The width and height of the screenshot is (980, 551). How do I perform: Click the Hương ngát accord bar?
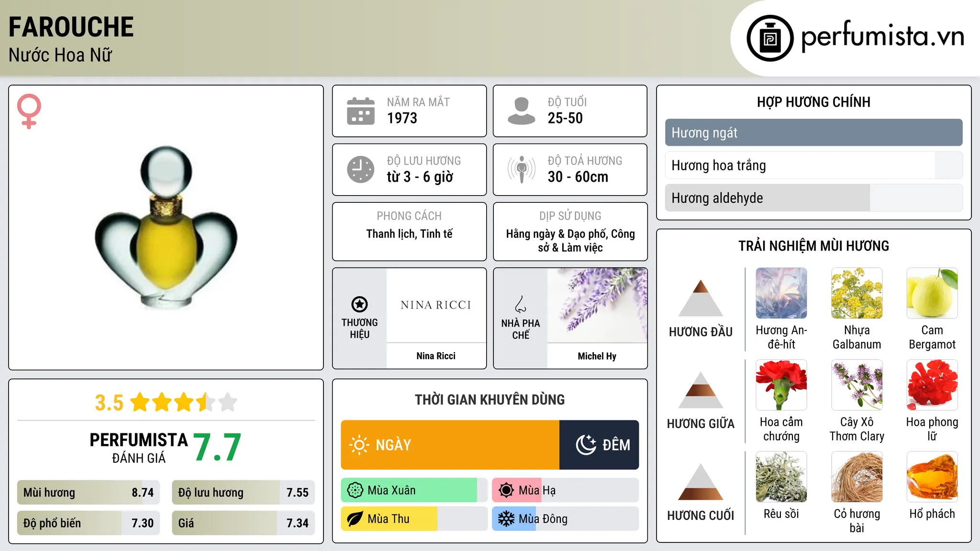point(813,132)
